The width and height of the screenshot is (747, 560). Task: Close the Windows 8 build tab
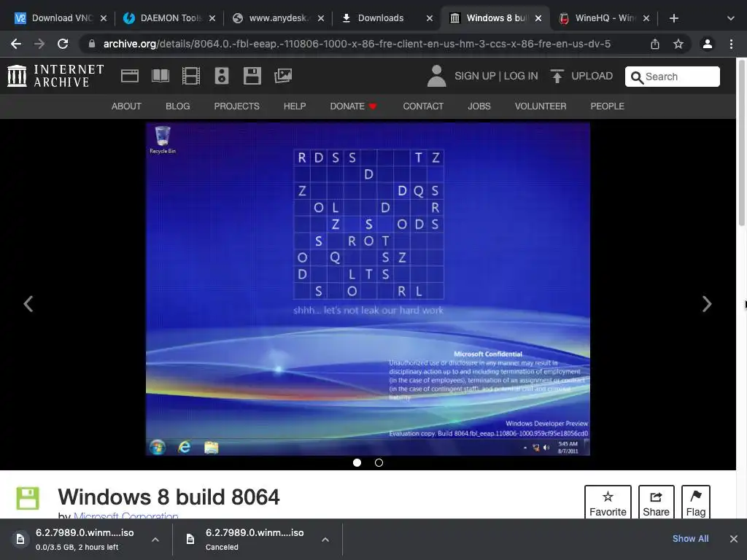[538, 18]
